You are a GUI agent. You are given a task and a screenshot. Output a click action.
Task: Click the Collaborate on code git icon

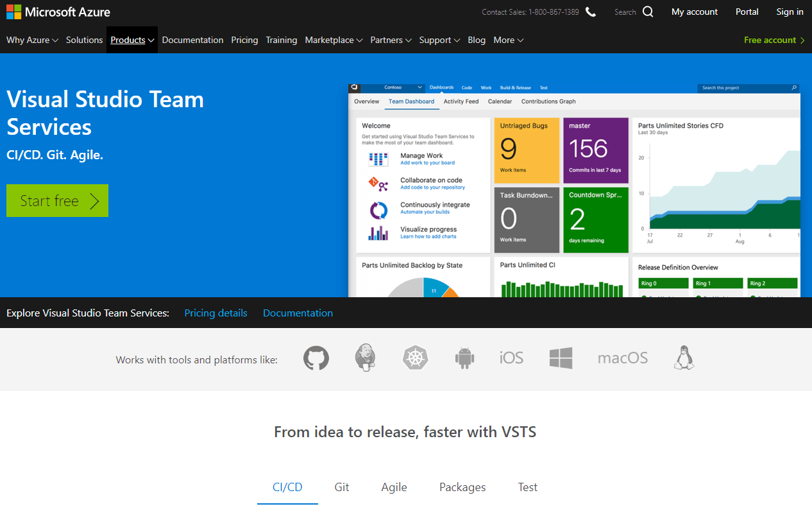(378, 184)
